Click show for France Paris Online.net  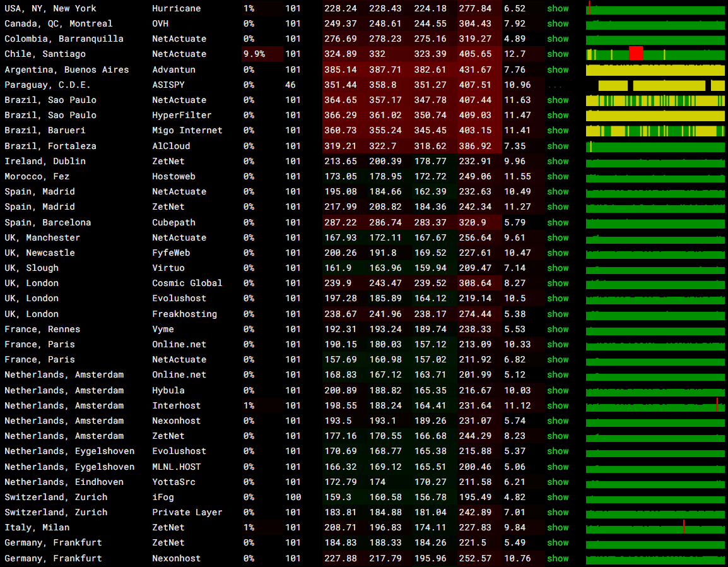click(x=558, y=344)
